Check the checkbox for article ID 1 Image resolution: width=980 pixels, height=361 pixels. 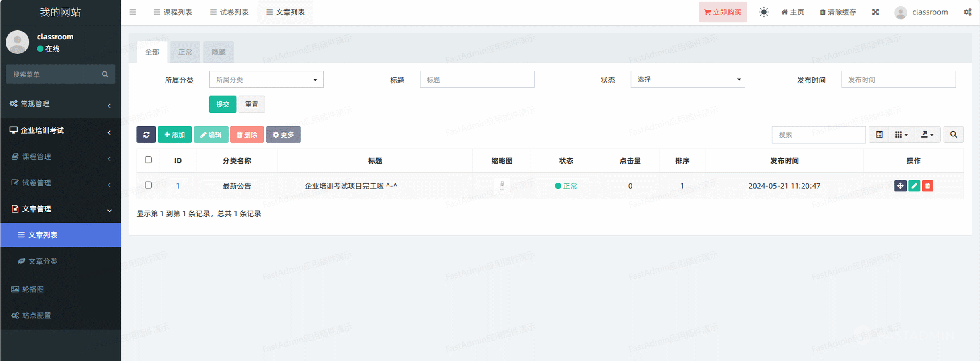pyautogui.click(x=148, y=185)
